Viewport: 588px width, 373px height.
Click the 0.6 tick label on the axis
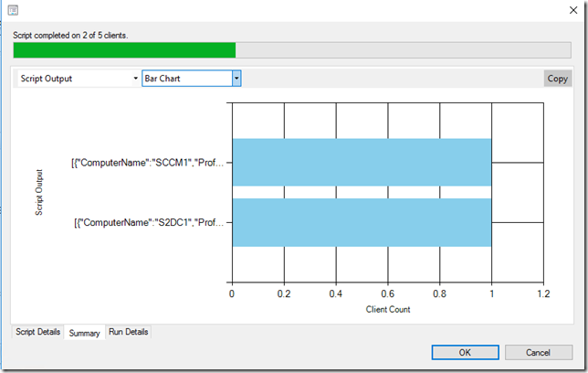388,293
